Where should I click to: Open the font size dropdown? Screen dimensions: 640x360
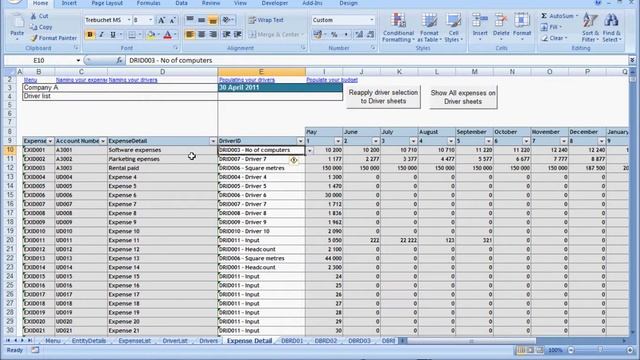(x=150, y=20)
